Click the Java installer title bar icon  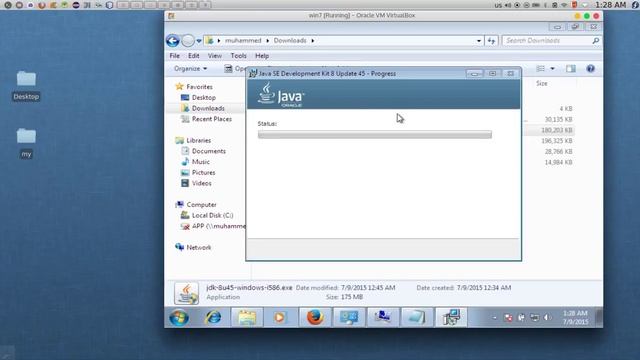click(x=253, y=73)
